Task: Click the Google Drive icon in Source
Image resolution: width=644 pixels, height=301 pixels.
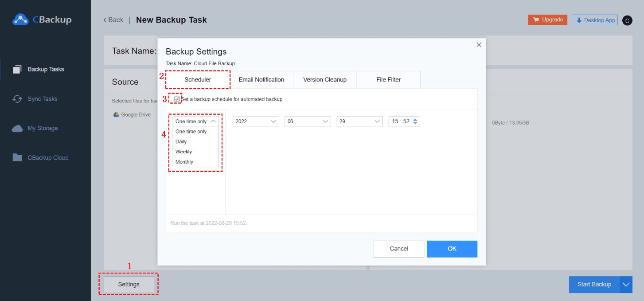Action: click(x=116, y=114)
